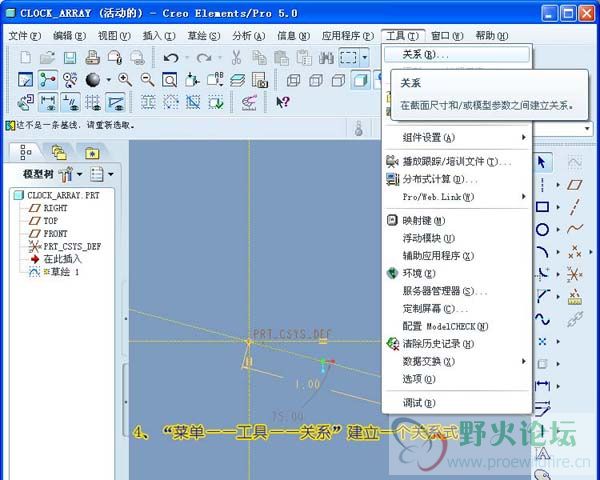Click the datum plane icon in right toolbar
Screen dimensions: 600x480
[575, 185]
